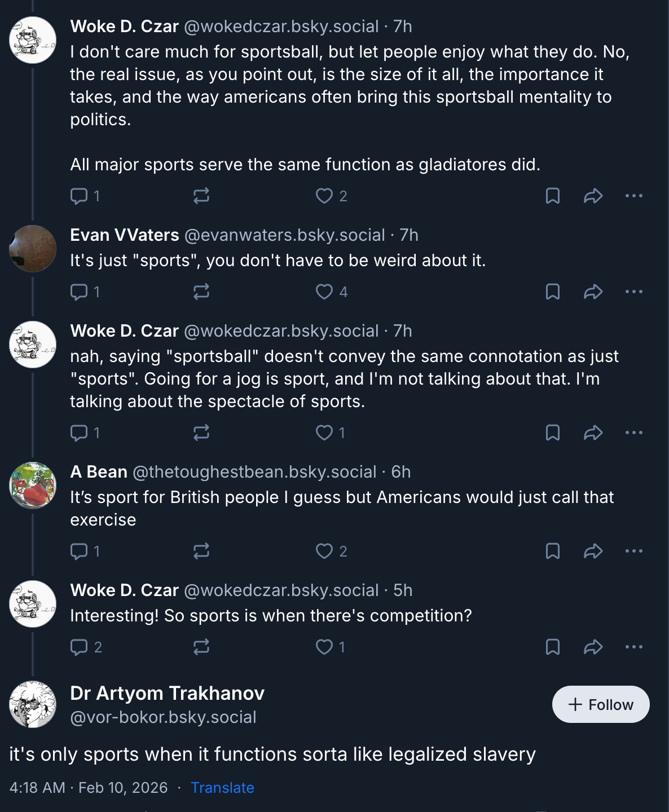
Task: Share A Bean's post about exercise
Action: click(x=593, y=551)
